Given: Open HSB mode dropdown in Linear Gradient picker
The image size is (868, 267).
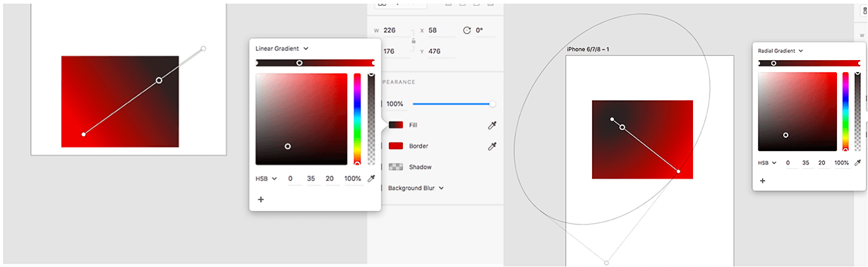Looking at the screenshot, I should 266,179.
